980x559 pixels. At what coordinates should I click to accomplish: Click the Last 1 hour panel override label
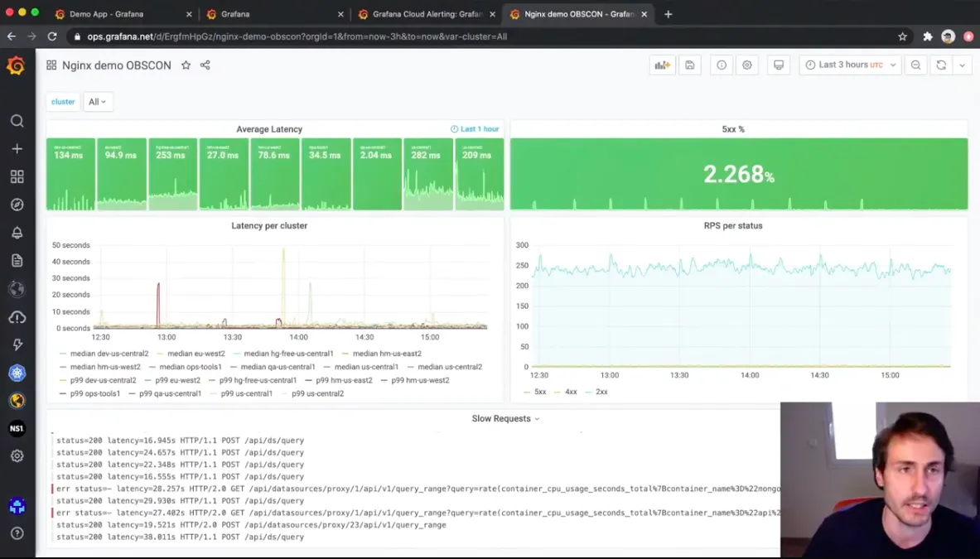pos(475,129)
